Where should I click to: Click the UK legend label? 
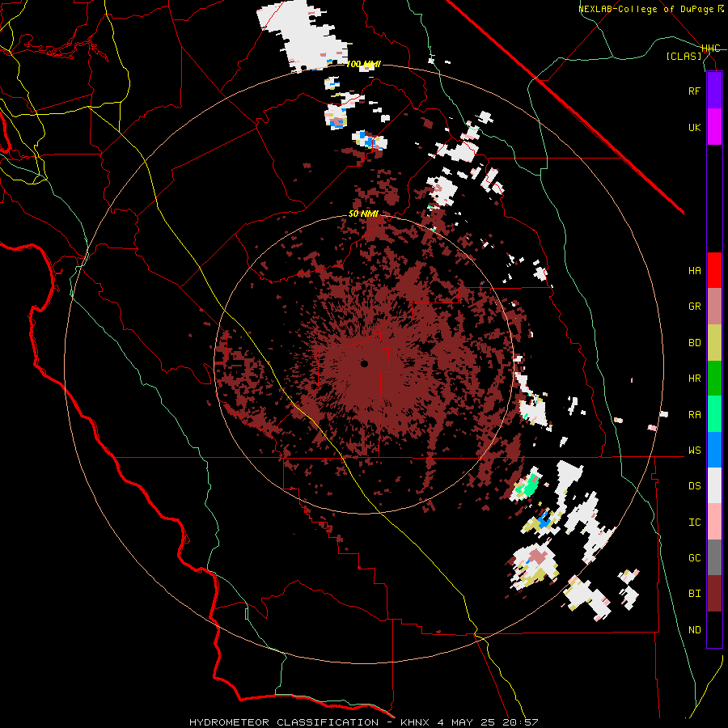click(694, 127)
